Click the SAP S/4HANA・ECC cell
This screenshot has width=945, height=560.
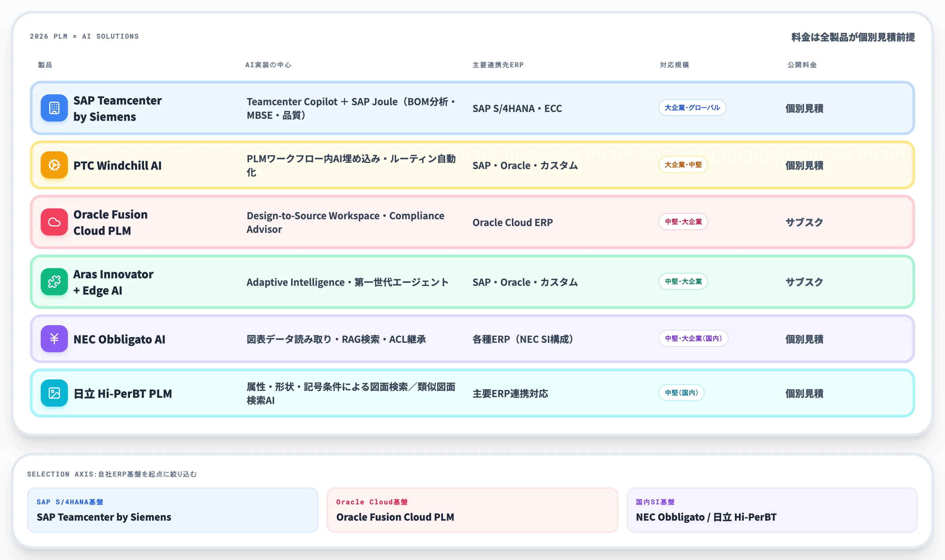pos(517,109)
